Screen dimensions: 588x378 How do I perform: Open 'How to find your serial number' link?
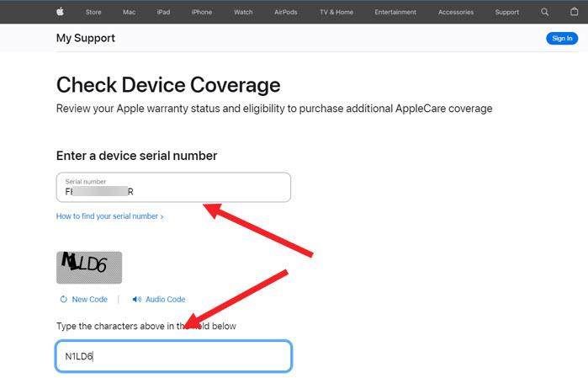click(110, 216)
